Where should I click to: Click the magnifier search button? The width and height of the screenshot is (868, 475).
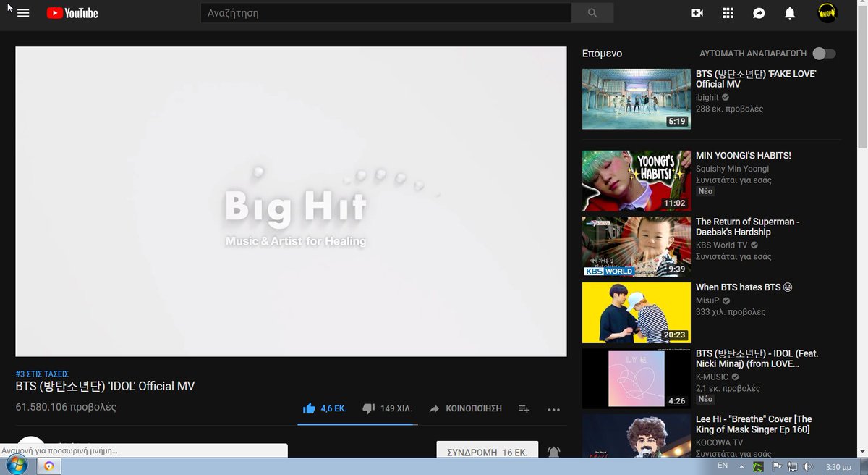[x=592, y=13]
